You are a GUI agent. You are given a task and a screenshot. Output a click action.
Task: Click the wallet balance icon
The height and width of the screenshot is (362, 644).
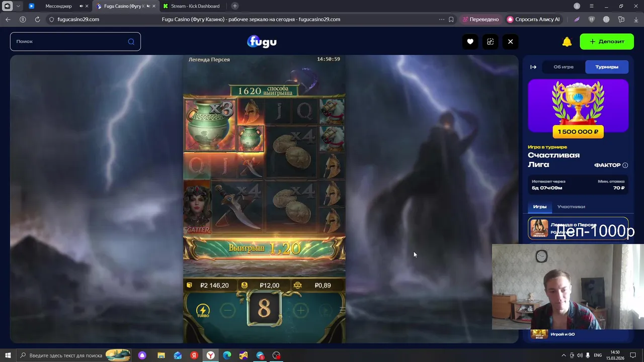tap(190, 285)
